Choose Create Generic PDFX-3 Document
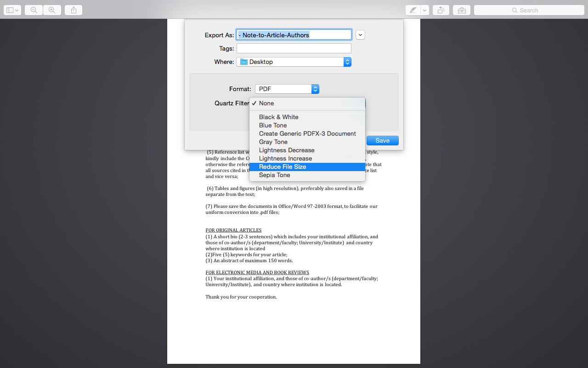 (307, 134)
